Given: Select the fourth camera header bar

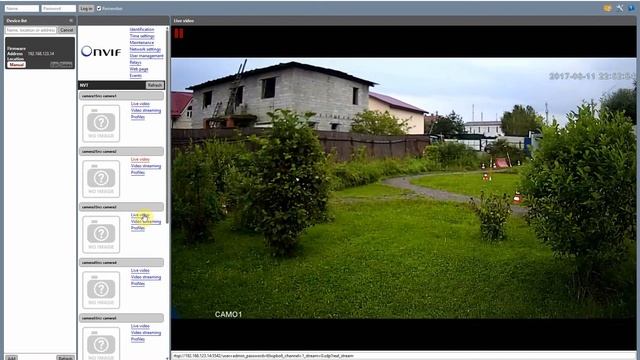Looking at the screenshot, I should [x=122, y=262].
